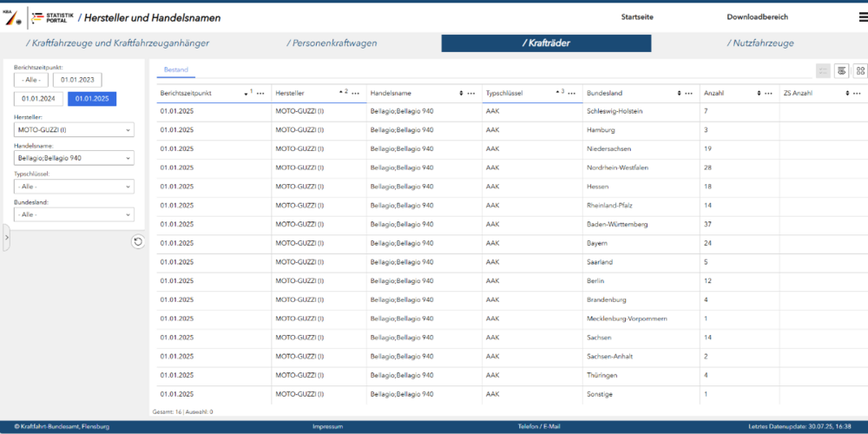Select Berichtszeitpunkt 01.01.2024 filter

(38, 99)
